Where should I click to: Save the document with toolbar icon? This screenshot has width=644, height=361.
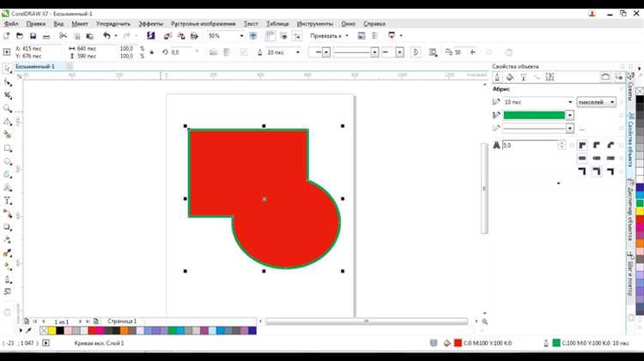click(x=33, y=36)
